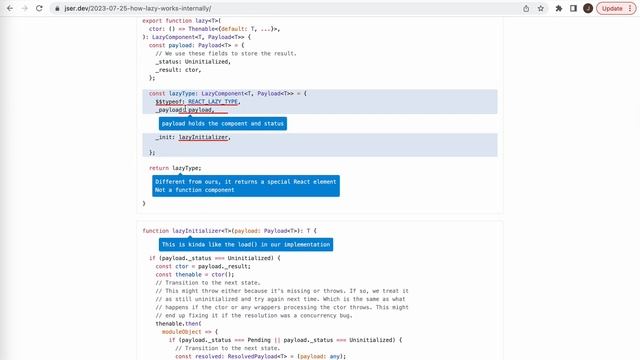Screen dimensions: 640x360
Task: Click the 'function lazyInitializer<T>' declaration line
Action: coord(229,231)
